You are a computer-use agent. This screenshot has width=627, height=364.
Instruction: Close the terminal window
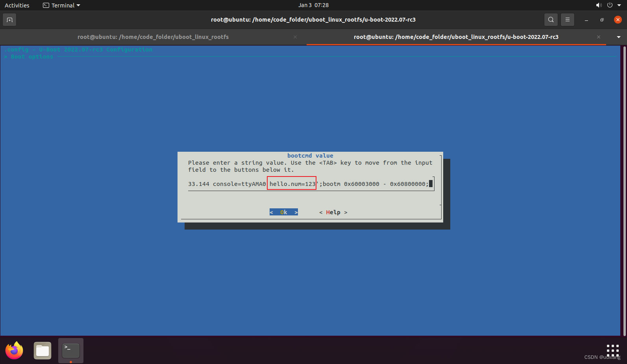pyautogui.click(x=618, y=20)
